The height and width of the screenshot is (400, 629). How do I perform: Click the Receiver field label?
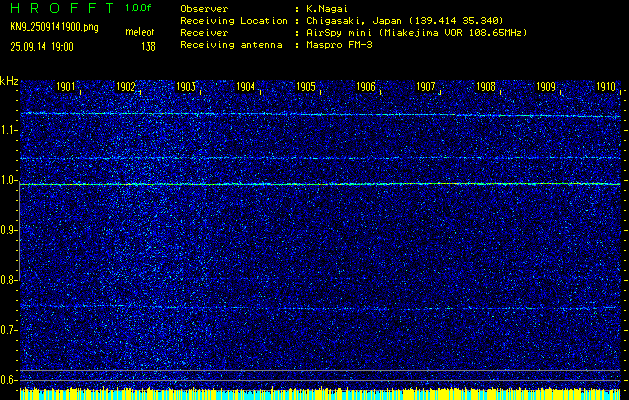pyautogui.click(x=204, y=33)
